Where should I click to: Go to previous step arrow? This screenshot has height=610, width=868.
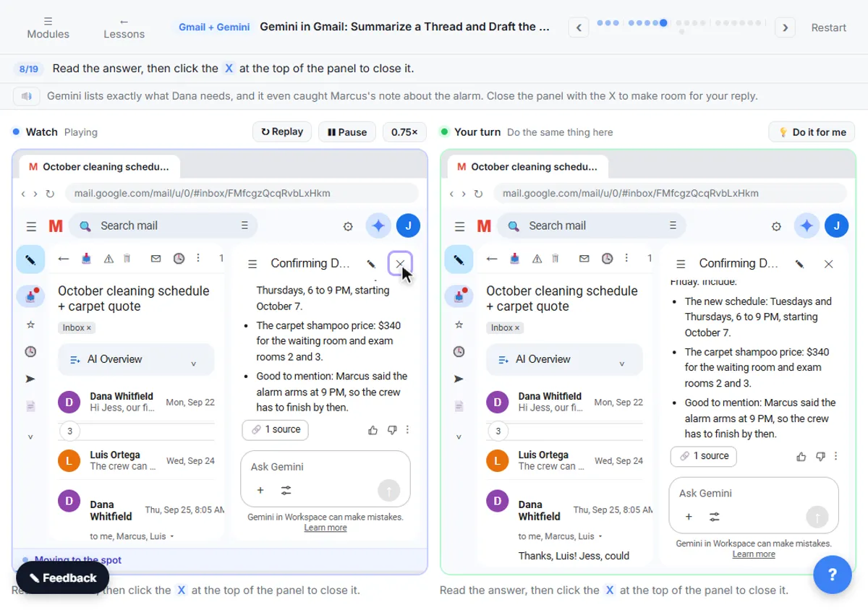579,27
